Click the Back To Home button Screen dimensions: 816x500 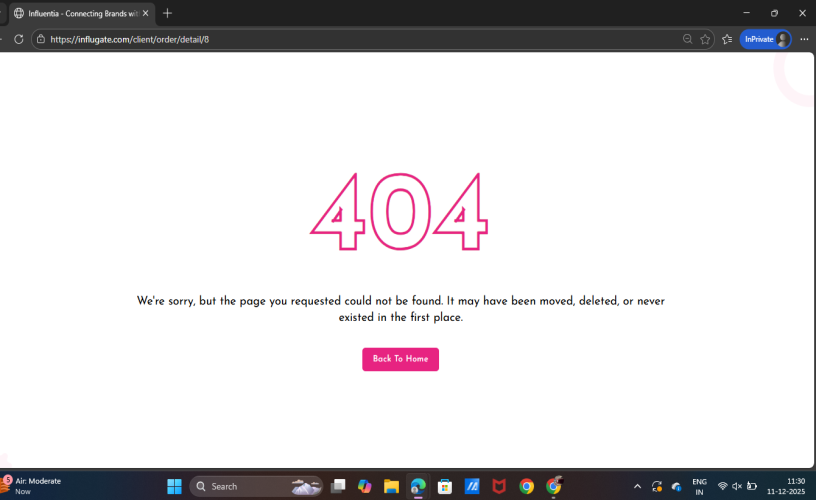400,359
